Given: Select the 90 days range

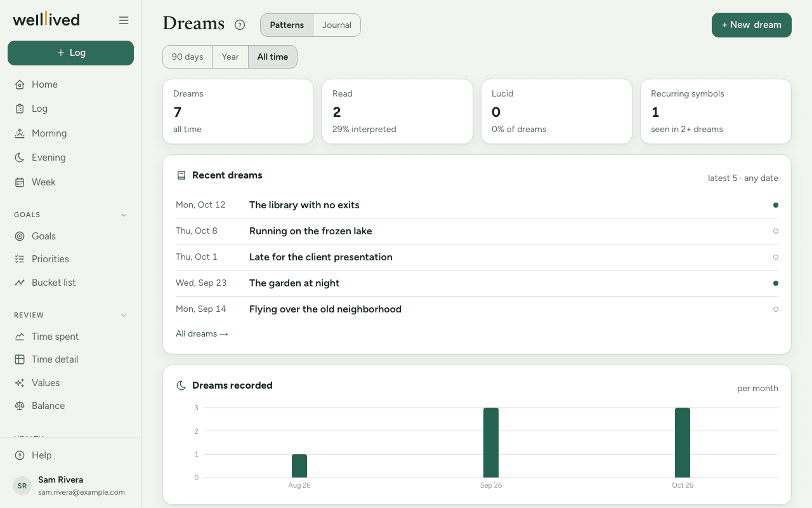Looking at the screenshot, I should (x=188, y=57).
